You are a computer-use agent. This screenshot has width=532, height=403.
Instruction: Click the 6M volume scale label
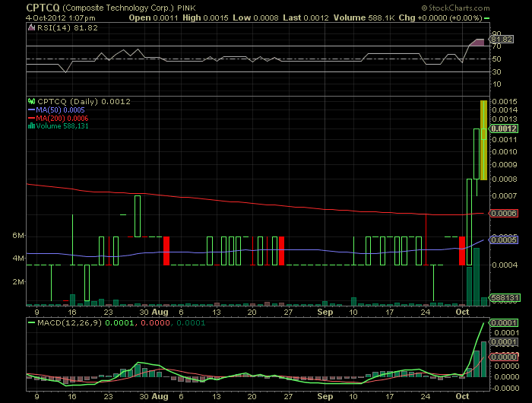18,235
